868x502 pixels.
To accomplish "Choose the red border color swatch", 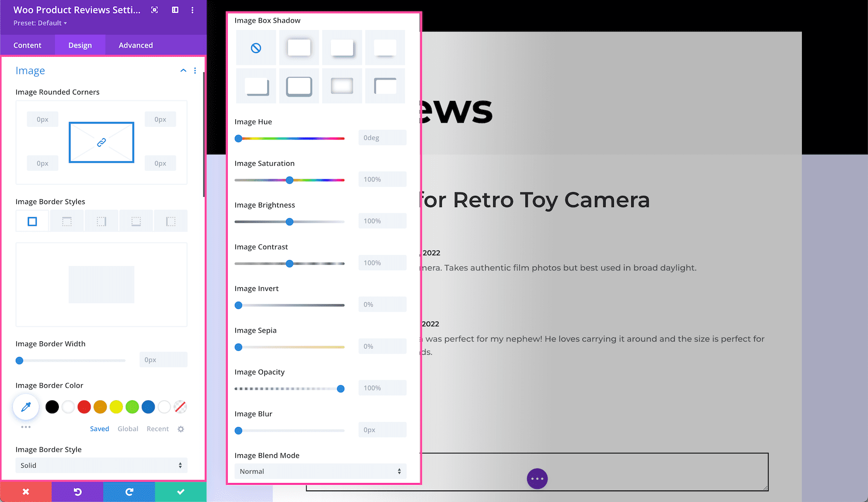I will pyautogui.click(x=84, y=407).
